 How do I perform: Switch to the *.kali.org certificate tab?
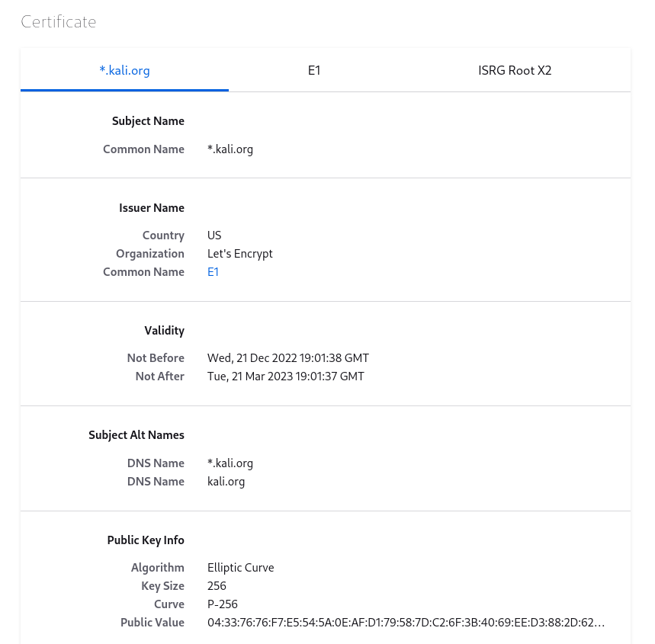[x=124, y=70]
